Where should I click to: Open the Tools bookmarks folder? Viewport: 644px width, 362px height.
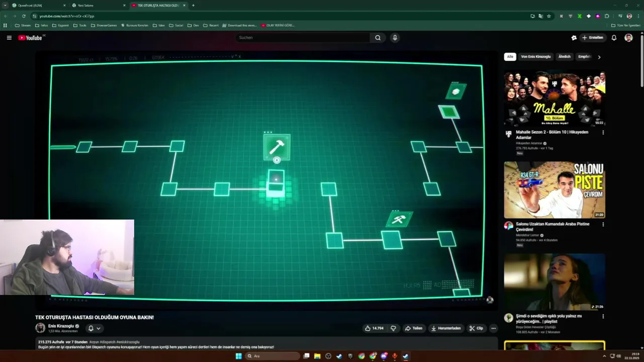(79, 25)
